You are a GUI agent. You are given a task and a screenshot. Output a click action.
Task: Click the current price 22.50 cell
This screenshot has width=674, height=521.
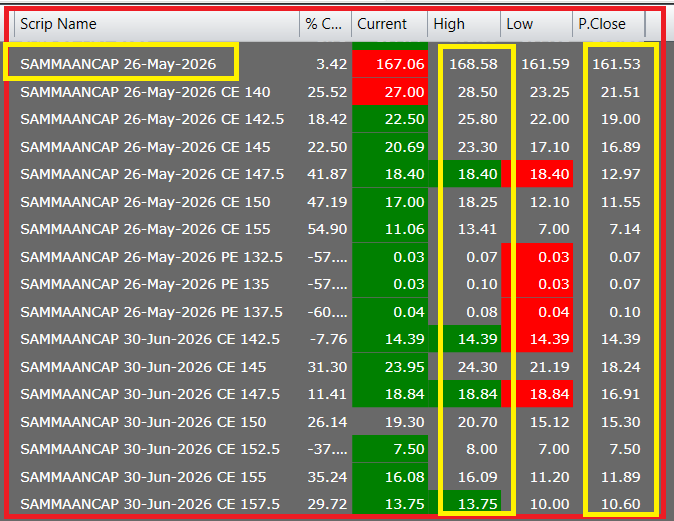tap(390, 119)
